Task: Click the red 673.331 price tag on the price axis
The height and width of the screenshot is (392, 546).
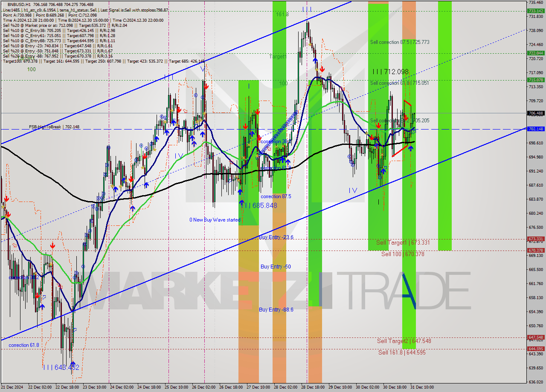Action: click(x=536, y=239)
